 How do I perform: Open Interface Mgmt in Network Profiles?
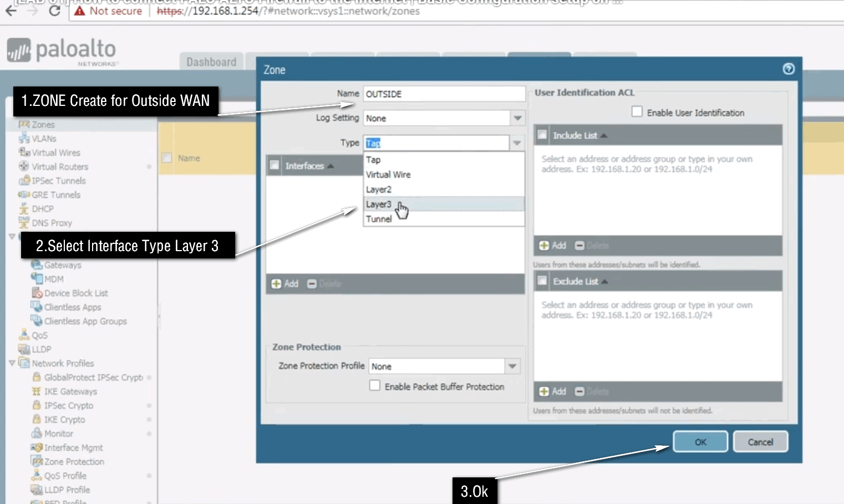74,447
